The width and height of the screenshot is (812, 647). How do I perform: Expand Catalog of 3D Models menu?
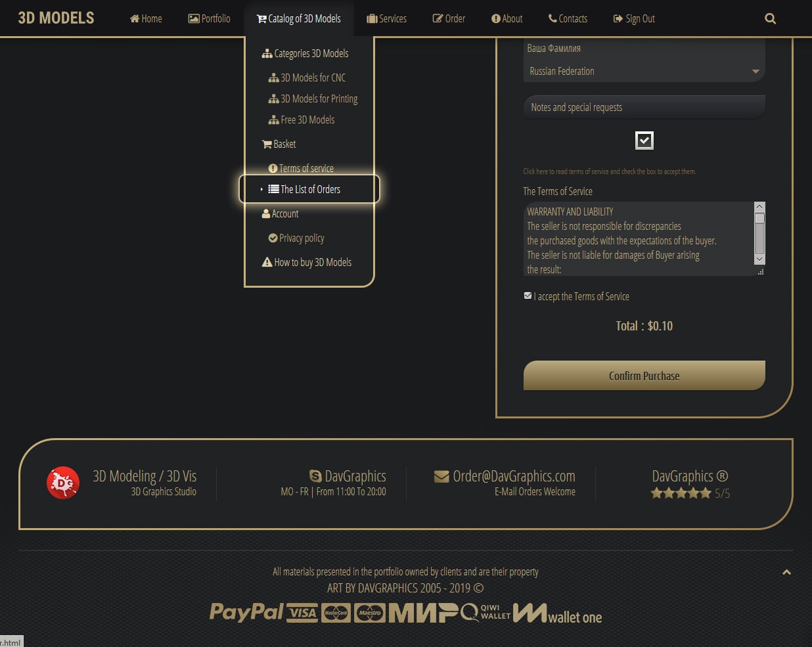(299, 19)
